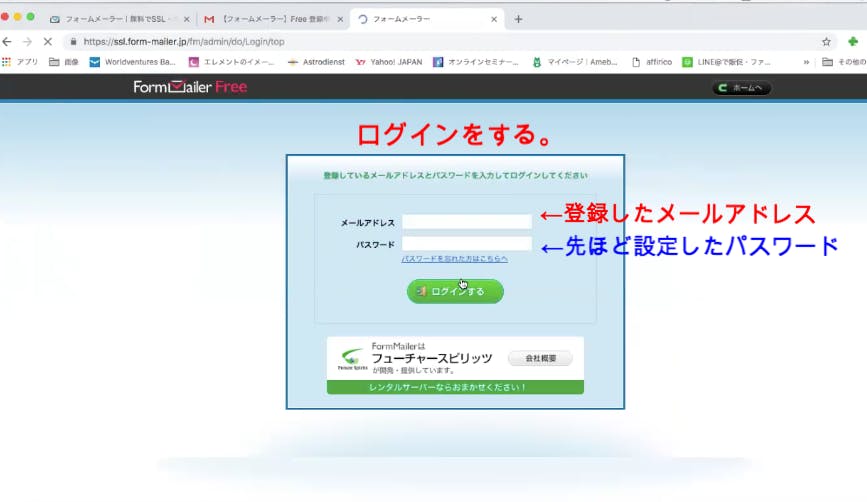Click the padlock site info icon
Viewport: 867px width, 502px height.
click(74, 41)
